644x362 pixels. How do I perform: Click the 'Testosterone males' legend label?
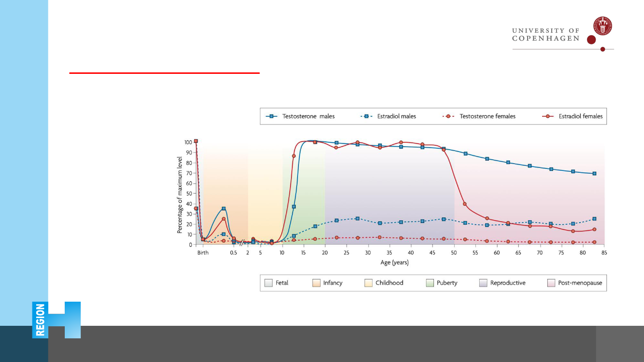309,116
